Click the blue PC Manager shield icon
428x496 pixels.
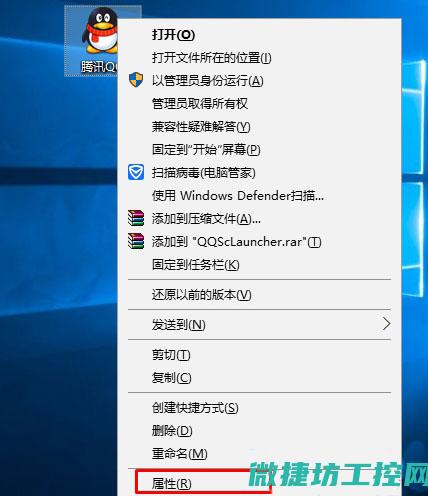click(x=136, y=172)
